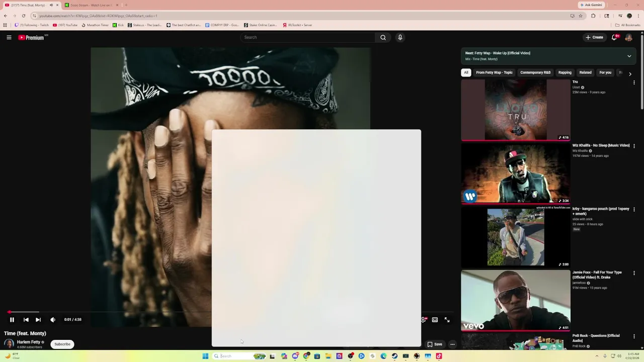Reload the page in Chrome

click(23, 16)
